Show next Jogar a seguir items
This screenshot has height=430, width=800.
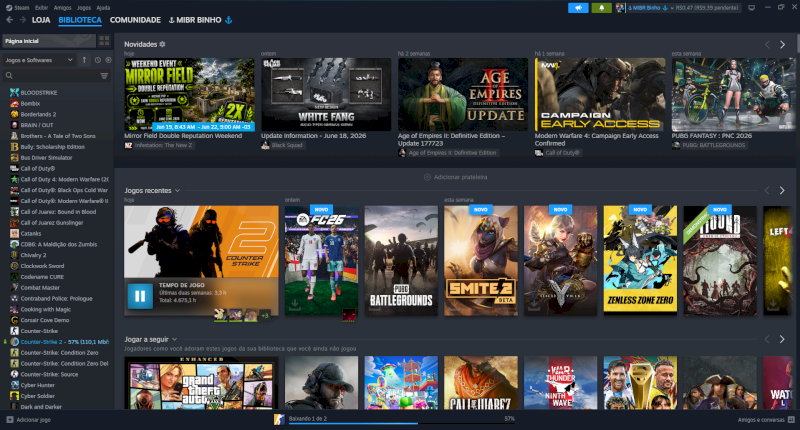pos(782,339)
